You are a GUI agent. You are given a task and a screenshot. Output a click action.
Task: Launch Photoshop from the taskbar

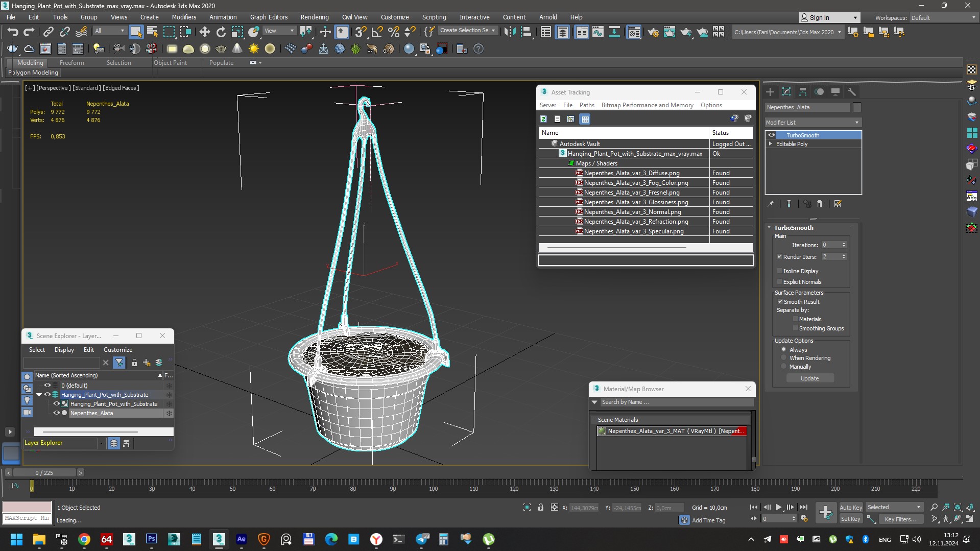click(x=152, y=539)
